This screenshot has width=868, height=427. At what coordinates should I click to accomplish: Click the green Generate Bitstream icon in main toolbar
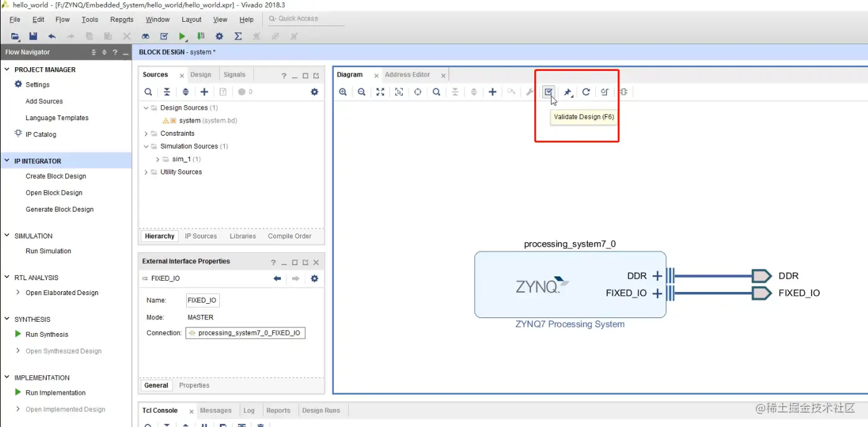pos(200,37)
